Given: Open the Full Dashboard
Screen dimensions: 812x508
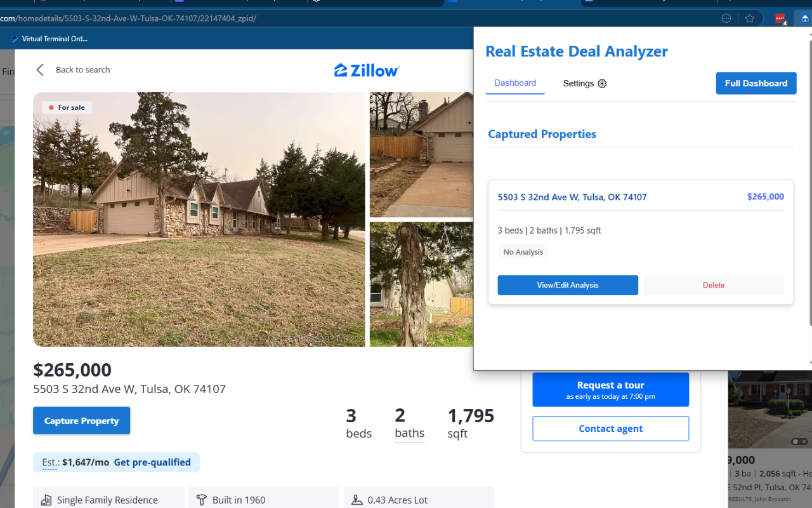Looking at the screenshot, I should (x=756, y=83).
